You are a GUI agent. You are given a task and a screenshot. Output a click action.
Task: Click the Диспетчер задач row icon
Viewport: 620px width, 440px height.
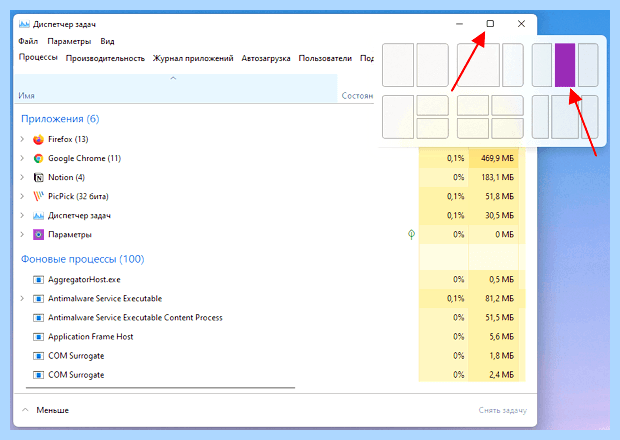tap(38, 215)
